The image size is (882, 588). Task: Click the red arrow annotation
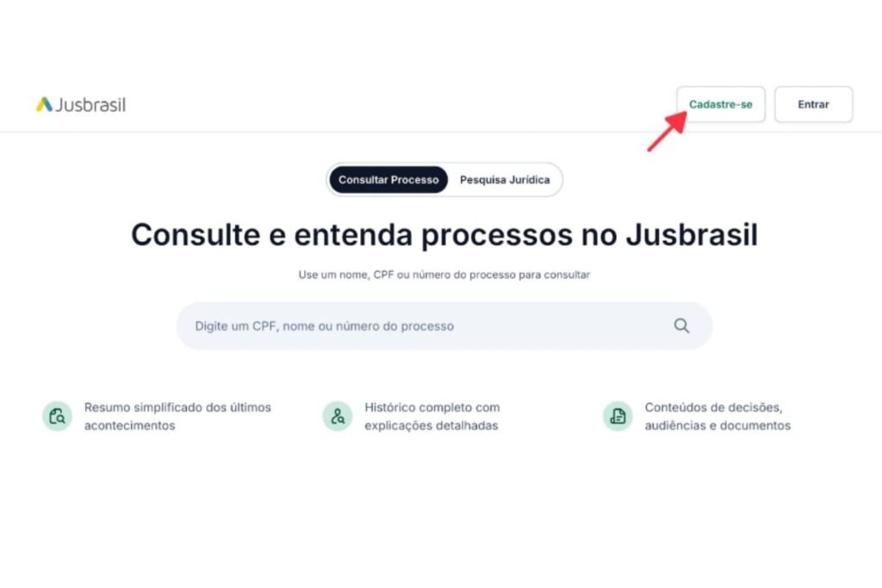668,131
